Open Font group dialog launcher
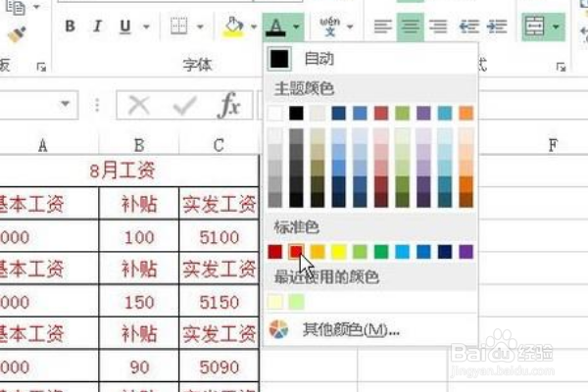The image size is (588, 392). click(x=41, y=68)
